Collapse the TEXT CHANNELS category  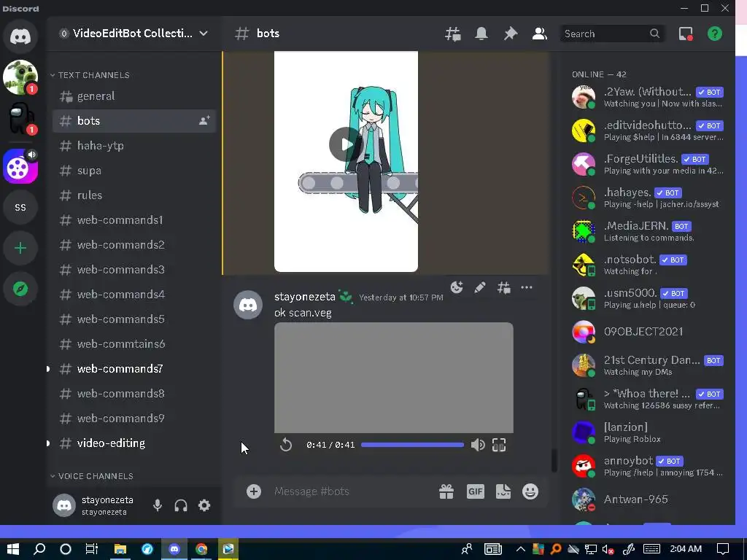(90, 75)
